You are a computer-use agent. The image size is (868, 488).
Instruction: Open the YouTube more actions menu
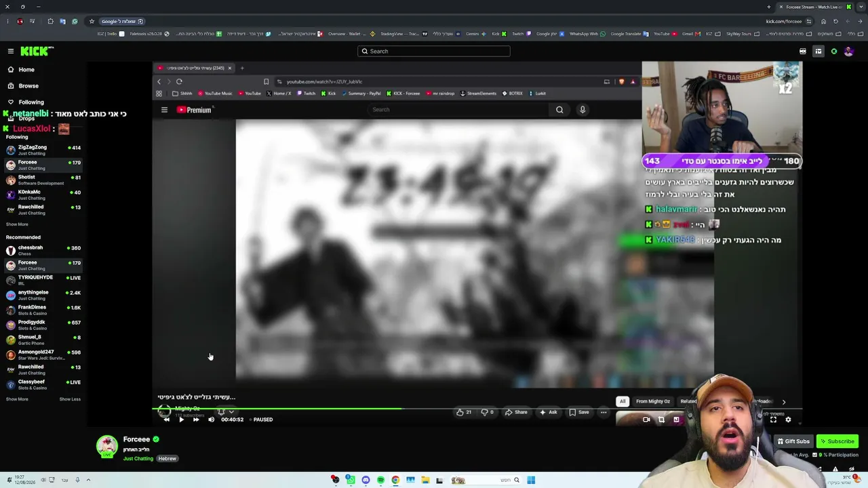pos(604,412)
